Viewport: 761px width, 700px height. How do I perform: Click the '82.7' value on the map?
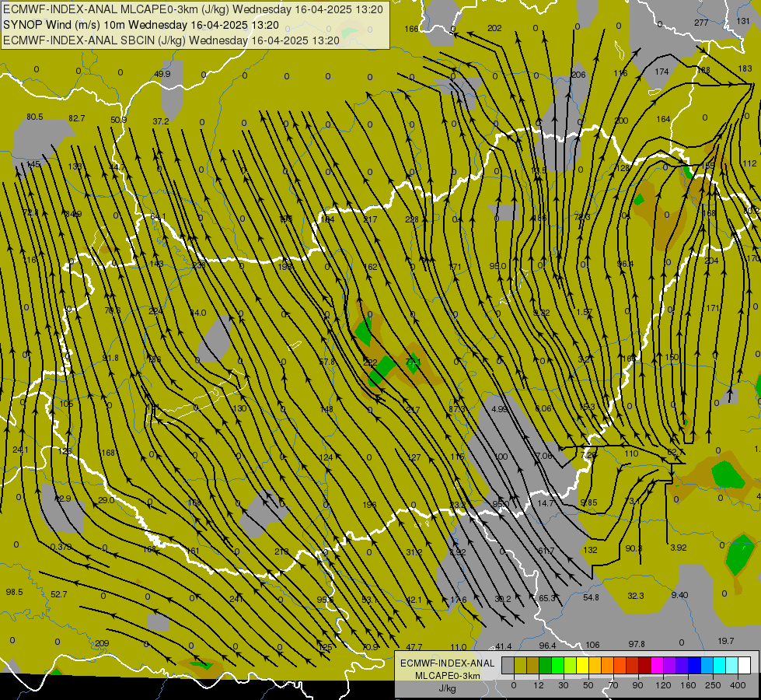77,118
